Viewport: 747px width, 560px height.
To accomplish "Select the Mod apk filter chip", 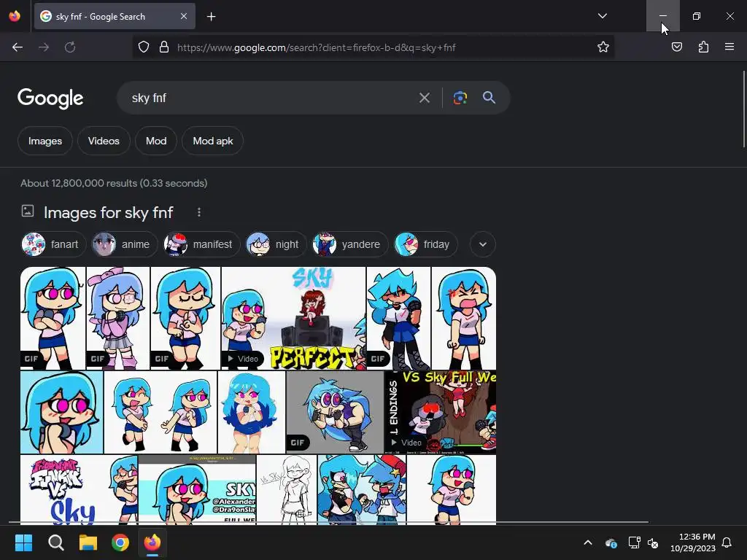I will 212,141.
